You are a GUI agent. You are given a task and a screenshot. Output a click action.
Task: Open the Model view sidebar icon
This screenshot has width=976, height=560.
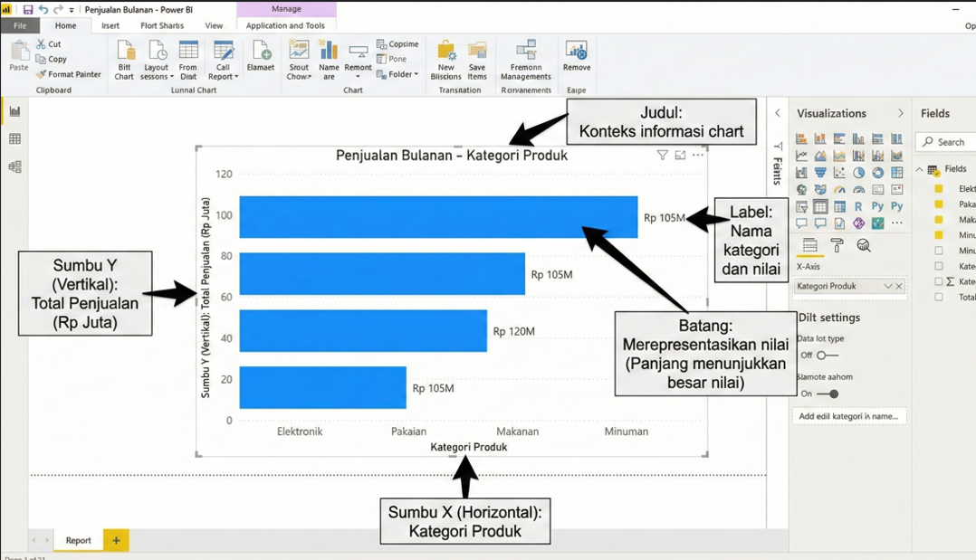coord(14,167)
